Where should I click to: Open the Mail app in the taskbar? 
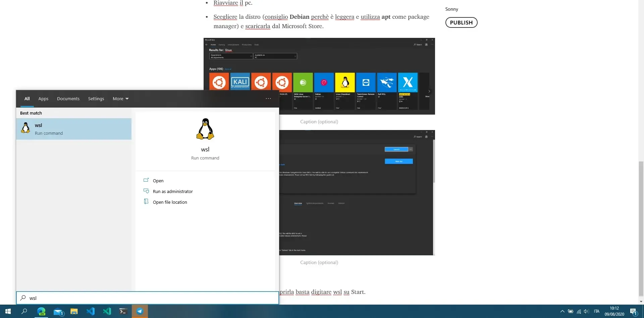click(x=58, y=312)
